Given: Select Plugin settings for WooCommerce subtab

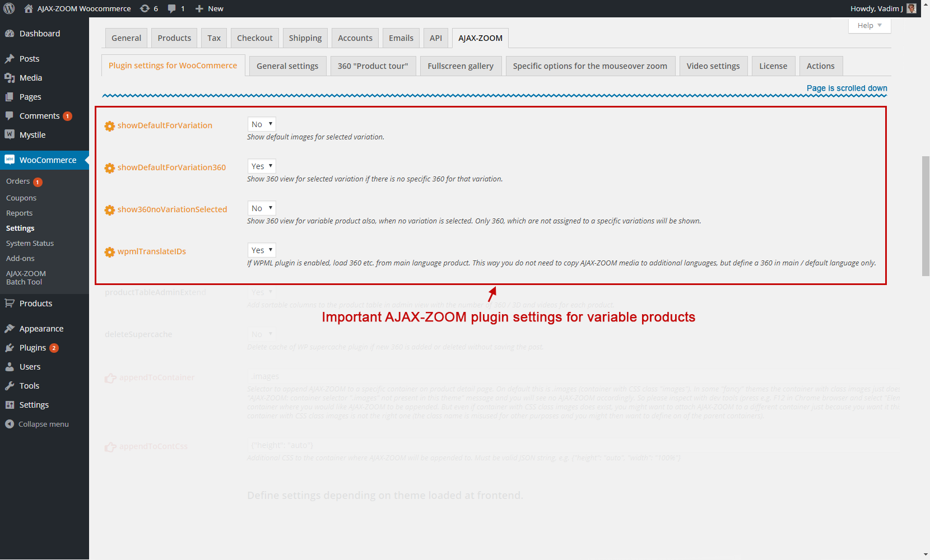Looking at the screenshot, I should pos(173,66).
